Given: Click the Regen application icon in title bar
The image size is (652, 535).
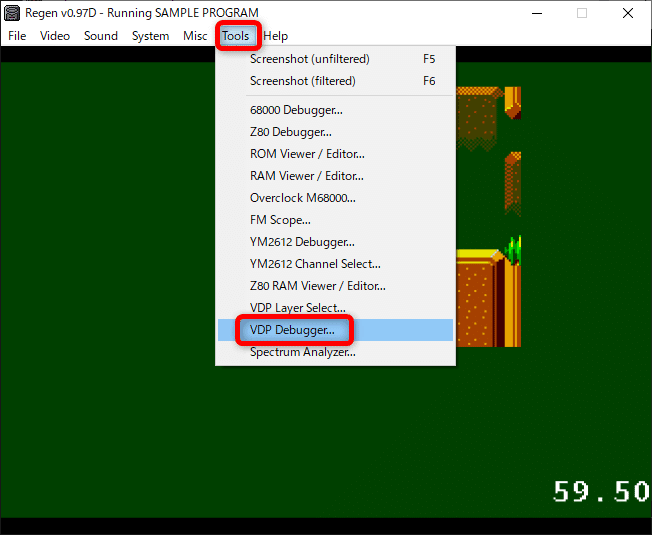Looking at the screenshot, I should [x=12, y=13].
